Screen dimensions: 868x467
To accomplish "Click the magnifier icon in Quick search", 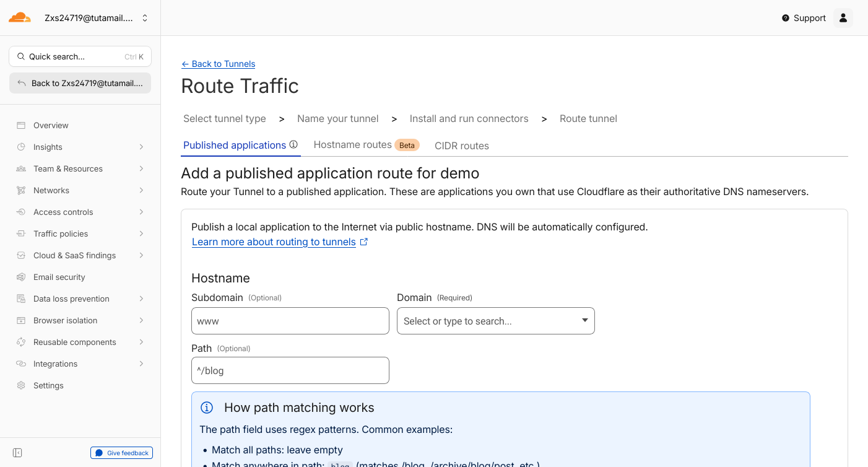I will pyautogui.click(x=21, y=56).
